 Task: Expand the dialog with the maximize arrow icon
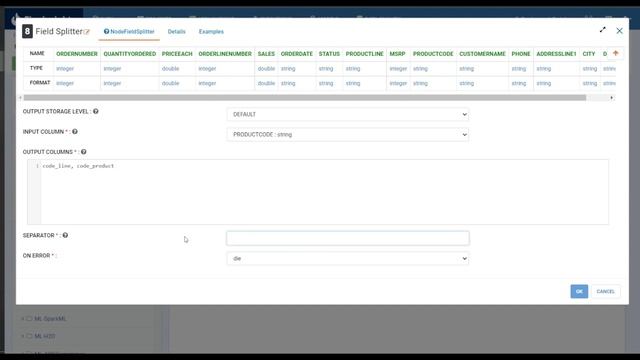pos(602,30)
